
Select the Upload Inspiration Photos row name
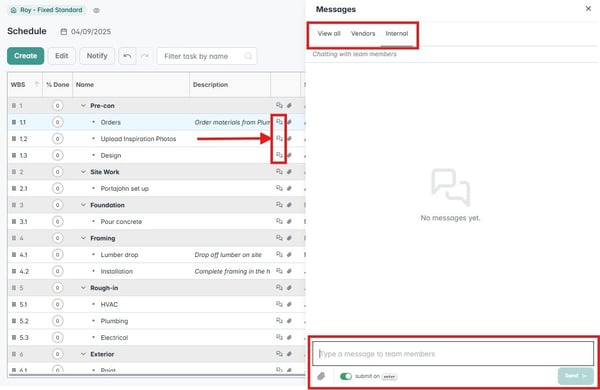click(138, 139)
